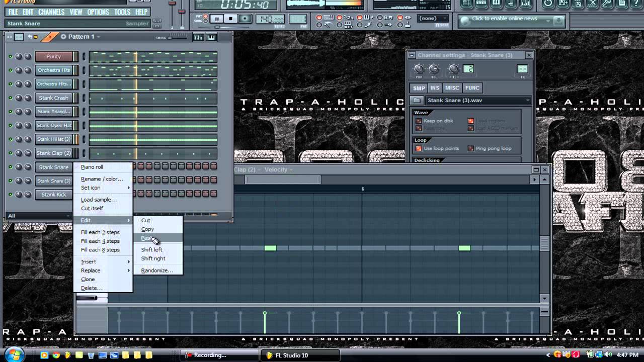
Task: Open project info icon in toolbar
Action: click(623, 4)
